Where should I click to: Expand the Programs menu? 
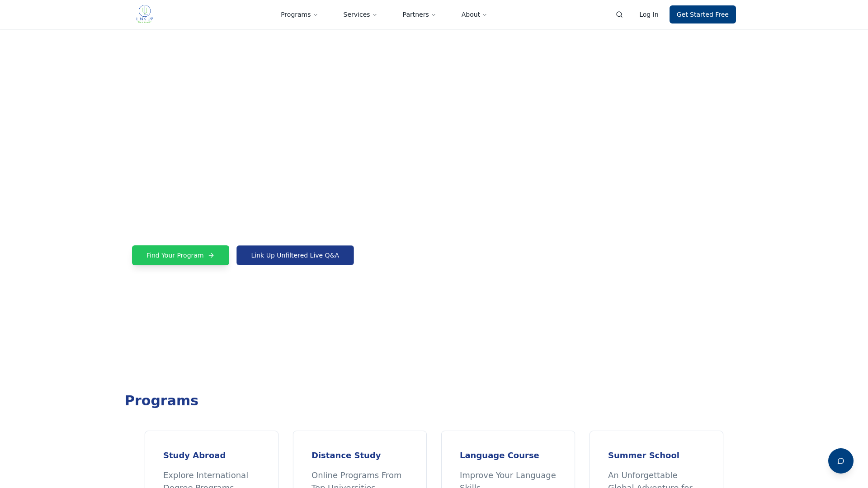click(299, 14)
